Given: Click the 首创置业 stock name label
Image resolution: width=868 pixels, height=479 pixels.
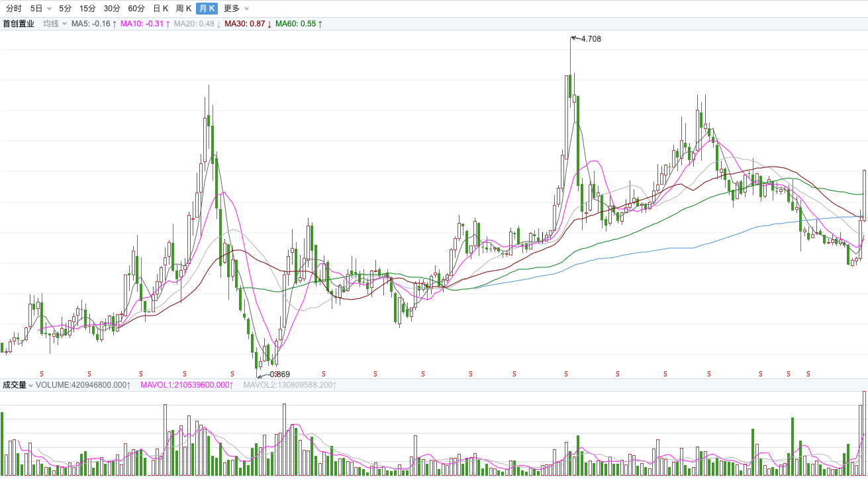Looking at the screenshot, I should pyautogui.click(x=19, y=24).
